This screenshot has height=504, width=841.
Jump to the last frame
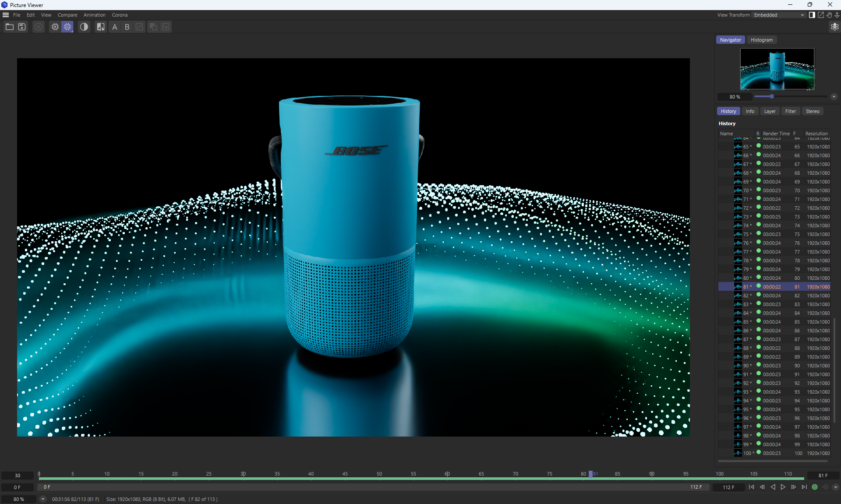point(804,487)
